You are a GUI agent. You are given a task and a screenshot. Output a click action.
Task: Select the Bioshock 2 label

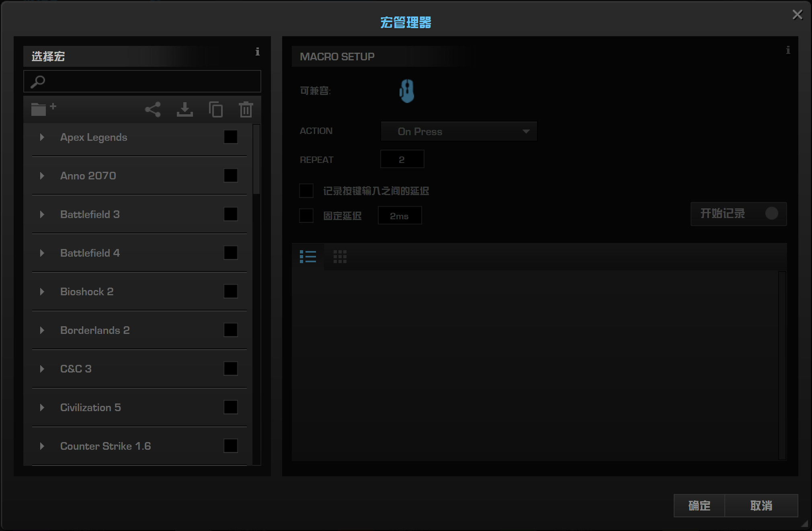click(87, 292)
